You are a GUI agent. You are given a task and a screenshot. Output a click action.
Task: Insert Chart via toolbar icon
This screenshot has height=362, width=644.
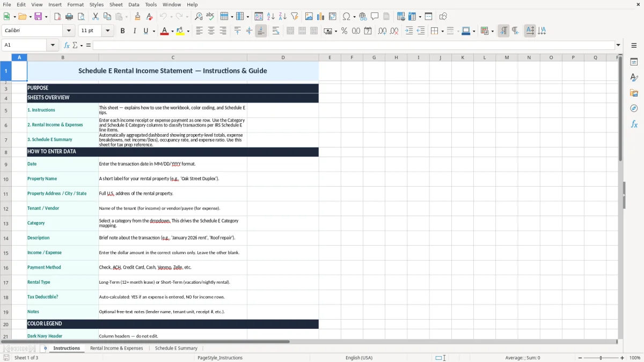point(321,17)
